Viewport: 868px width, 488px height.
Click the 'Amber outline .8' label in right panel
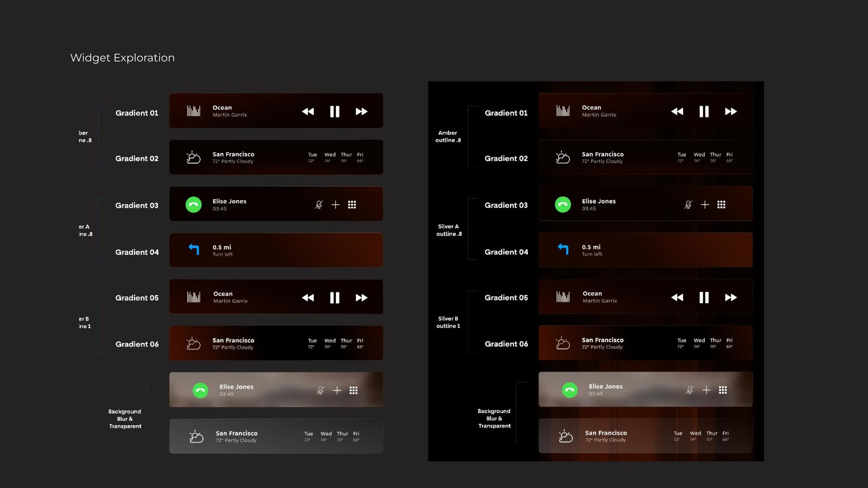(448, 136)
